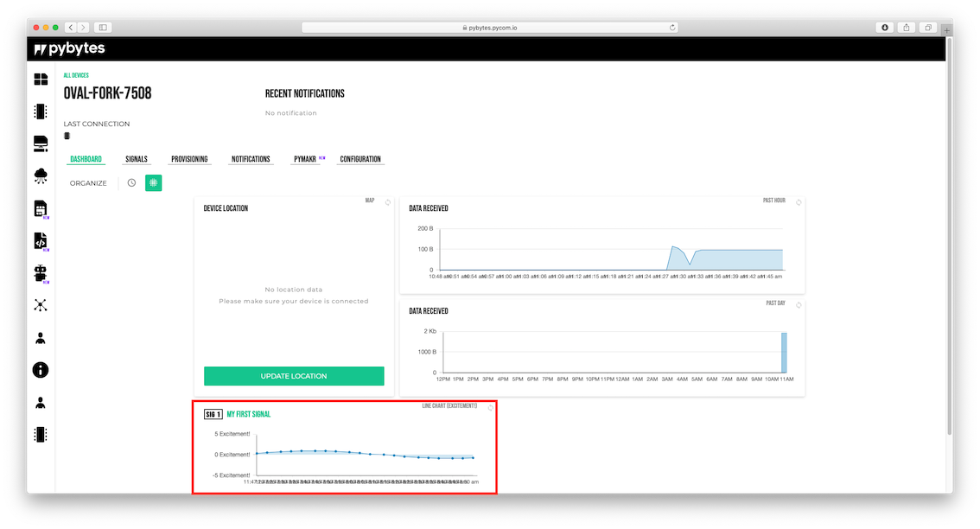Refresh the Past Hour data widget
Screen dimensions: 980x529
(x=799, y=202)
